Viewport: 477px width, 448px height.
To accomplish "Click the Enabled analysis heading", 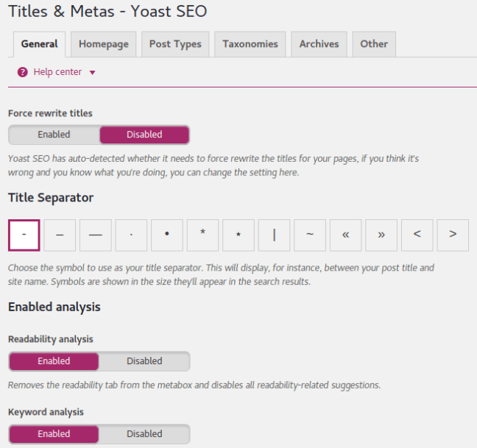I will (54, 307).
